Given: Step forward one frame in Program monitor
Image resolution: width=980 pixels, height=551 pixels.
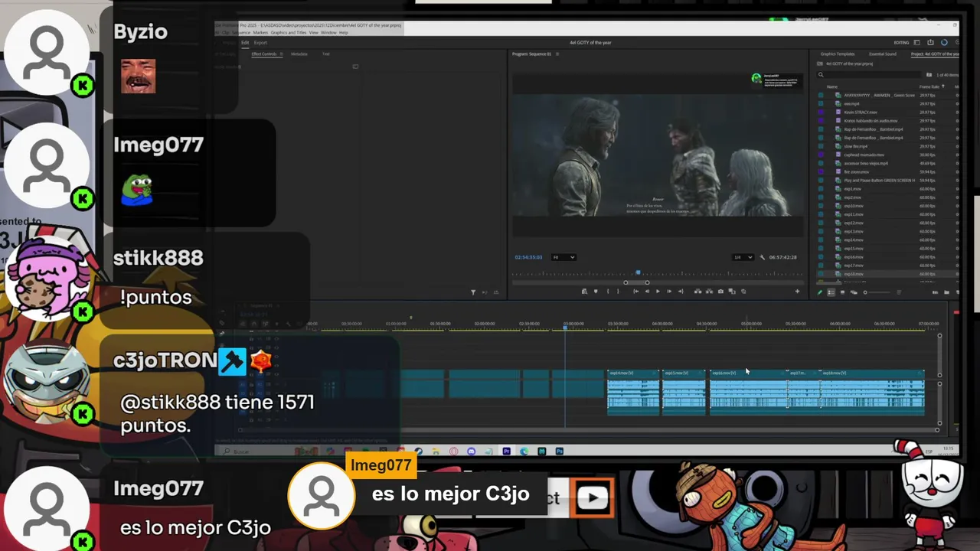Looking at the screenshot, I should (x=669, y=292).
